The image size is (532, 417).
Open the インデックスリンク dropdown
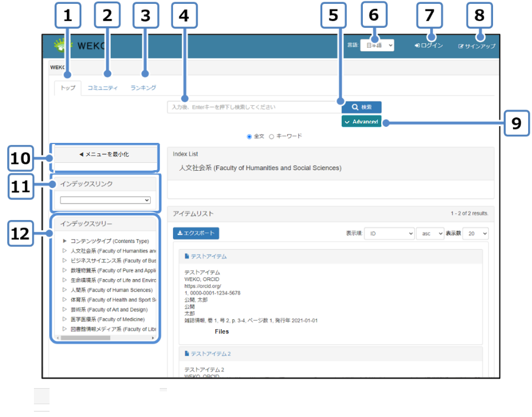coord(105,200)
